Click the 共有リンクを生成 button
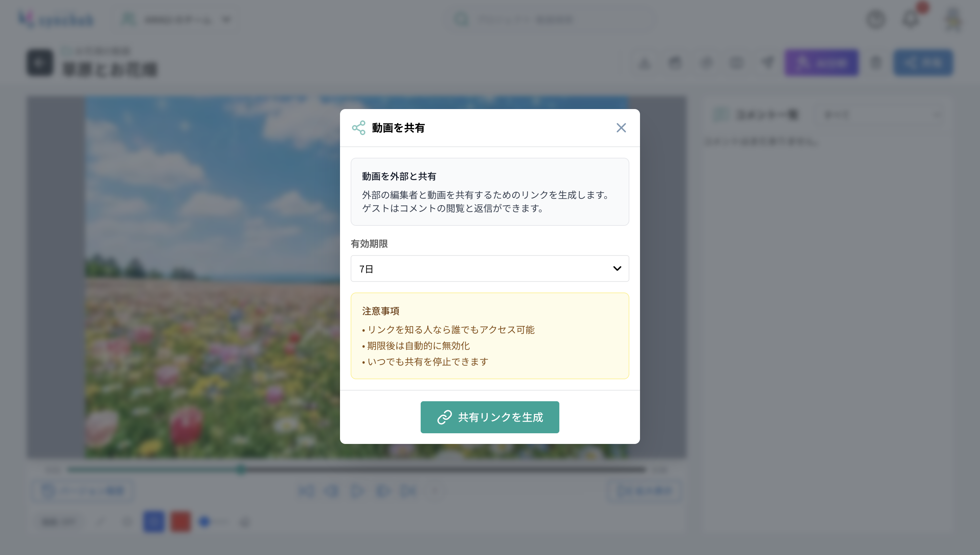980x555 pixels. point(489,417)
